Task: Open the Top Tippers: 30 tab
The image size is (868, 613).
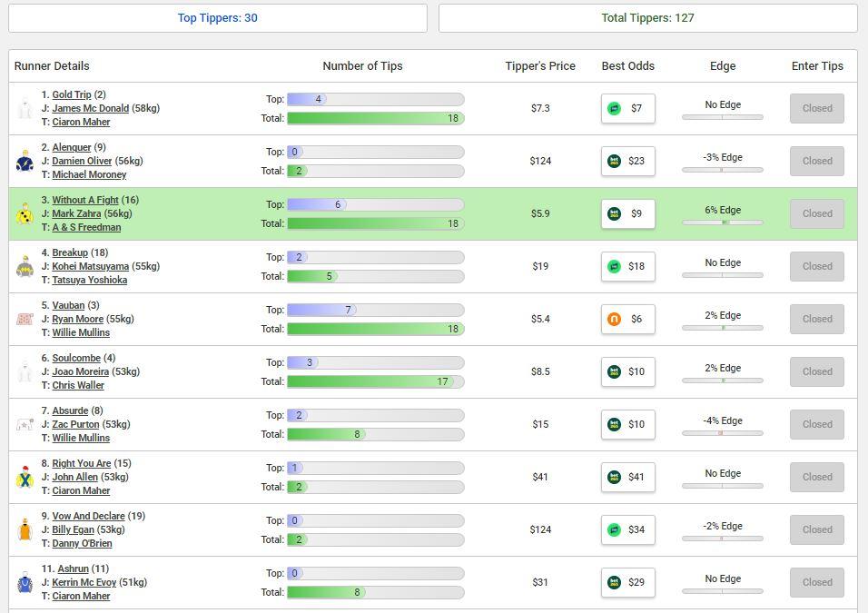Action: [x=218, y=17]
